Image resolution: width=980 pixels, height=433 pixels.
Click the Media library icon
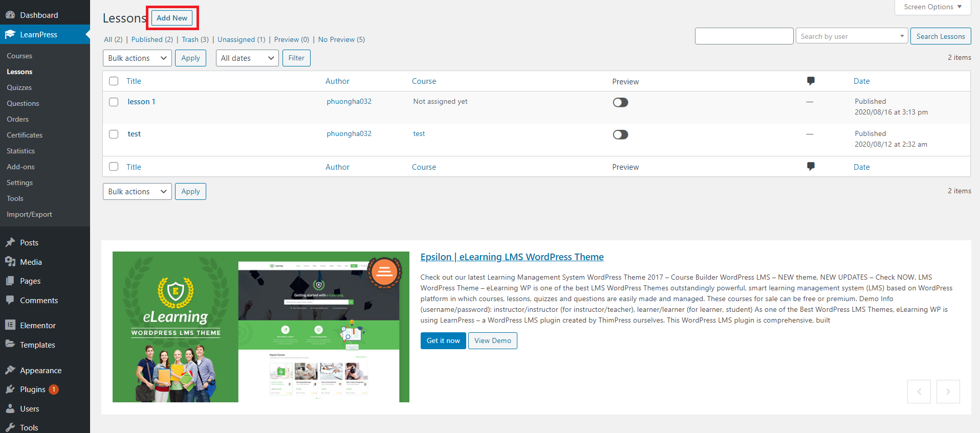10,262
